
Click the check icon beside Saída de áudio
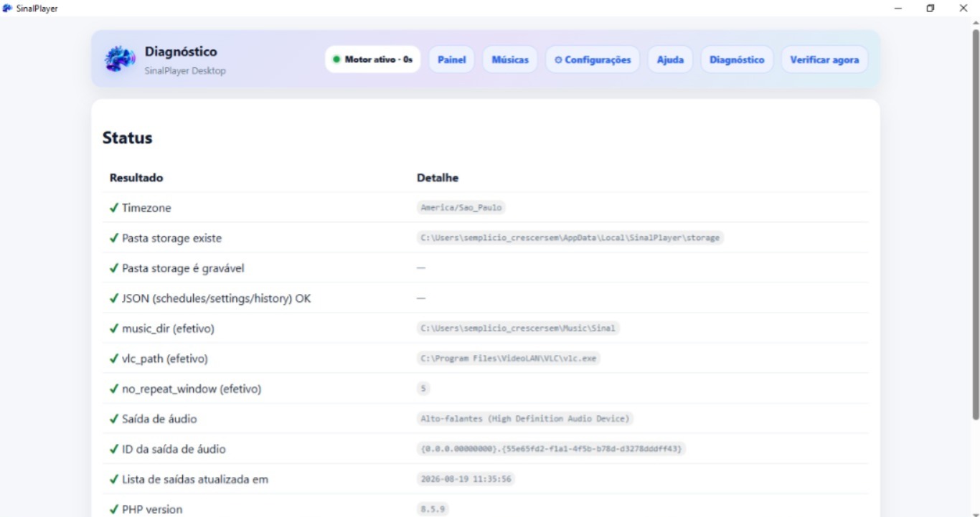(x=113, y=419)
